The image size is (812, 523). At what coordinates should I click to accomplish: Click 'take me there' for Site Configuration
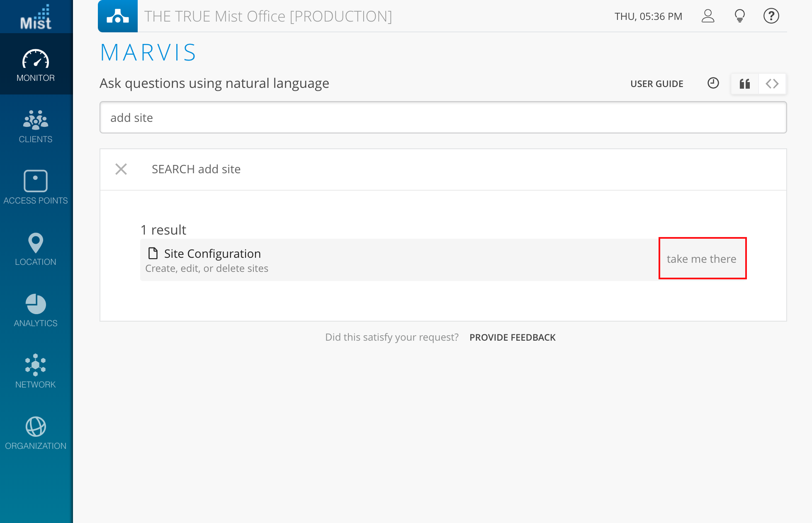(x=702, y=259)
